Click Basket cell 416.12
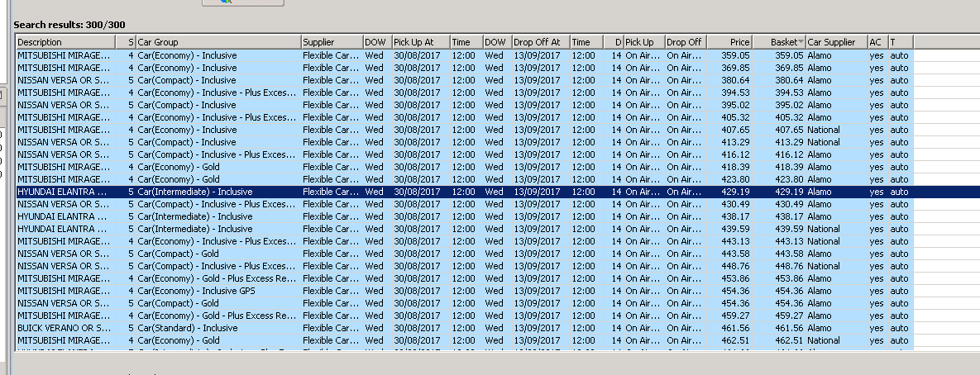This screenshot has height=375, width=980. tap(789, 154)
